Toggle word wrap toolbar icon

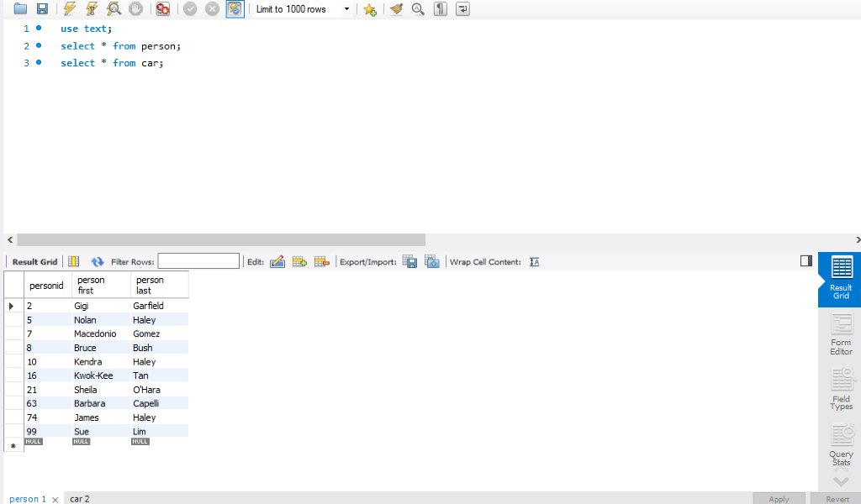(462, 8)
